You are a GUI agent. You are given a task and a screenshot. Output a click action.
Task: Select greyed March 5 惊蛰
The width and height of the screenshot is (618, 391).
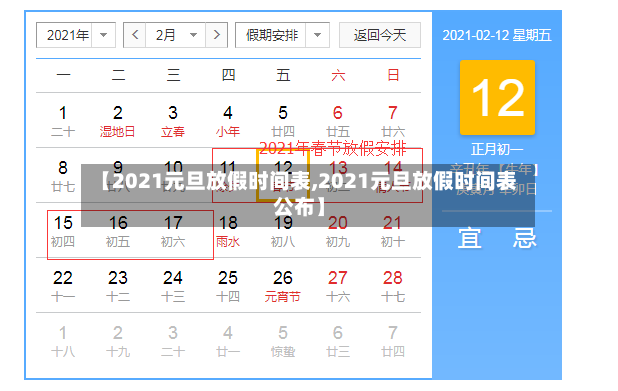(x=283, y=341)
